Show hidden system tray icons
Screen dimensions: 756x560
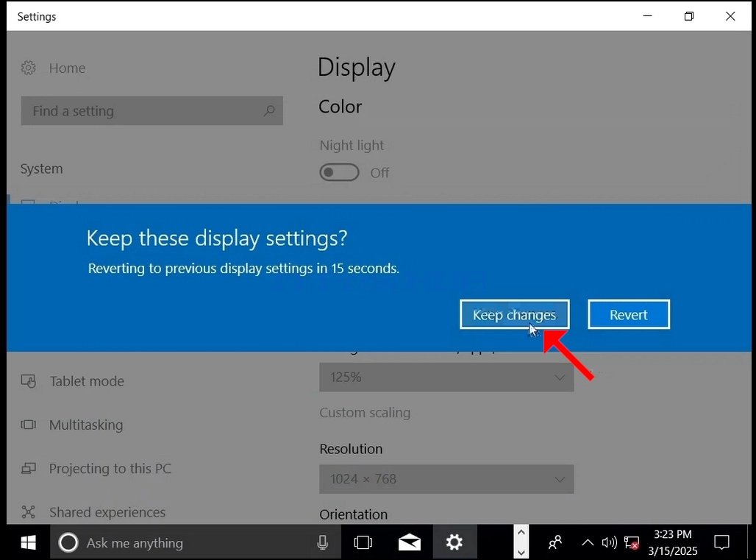point(588,542)
